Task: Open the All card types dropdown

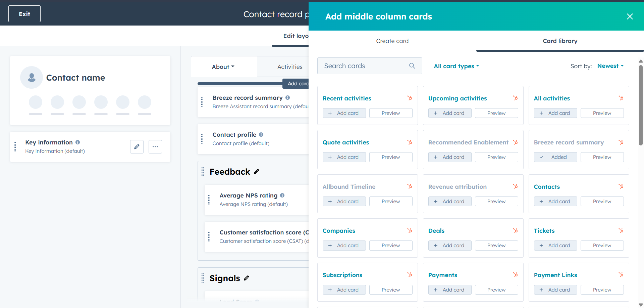Action: pos(456,66)
